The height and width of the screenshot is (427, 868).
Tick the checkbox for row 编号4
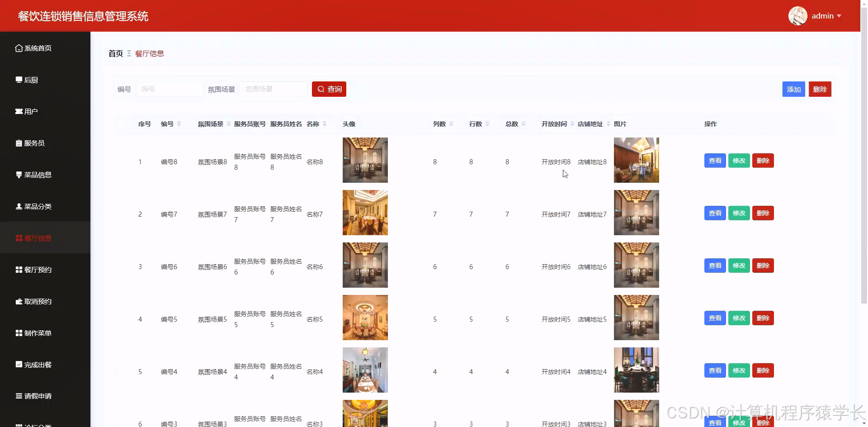pos(119,372)
